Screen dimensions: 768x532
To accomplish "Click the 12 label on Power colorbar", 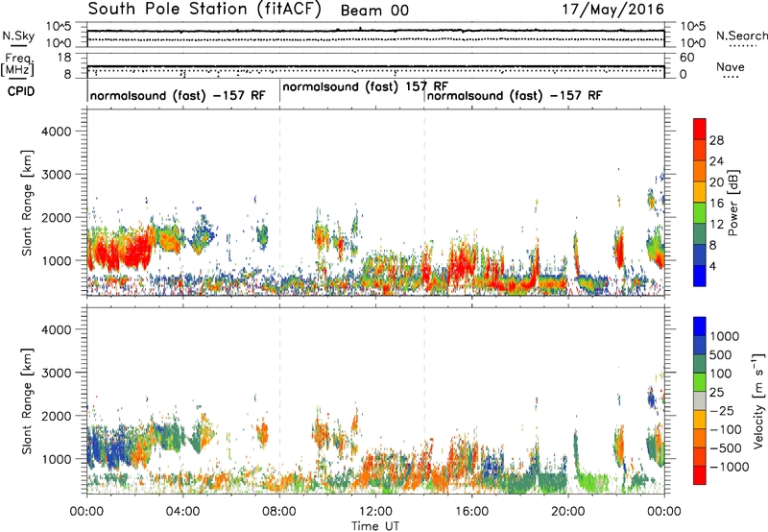I will [716, 225].
